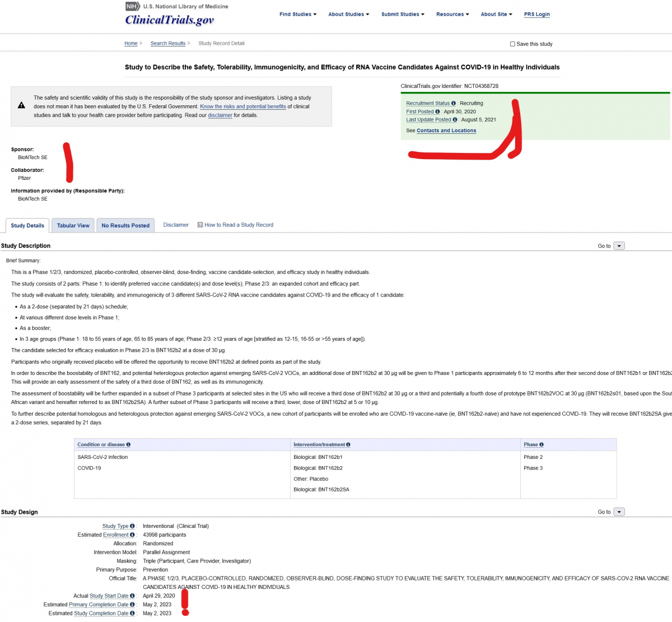The image size is (672, 622).
Task: Click the info icon beside First Posted
Action: 437,112
